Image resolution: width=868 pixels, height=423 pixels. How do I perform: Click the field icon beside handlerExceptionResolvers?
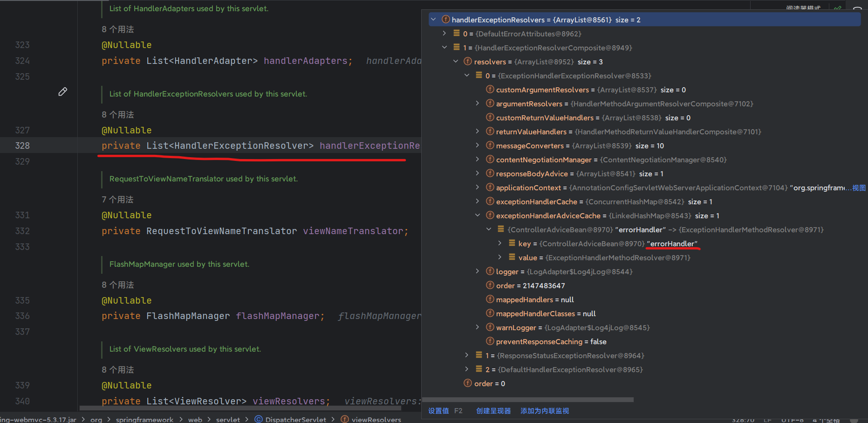(446, 20)
